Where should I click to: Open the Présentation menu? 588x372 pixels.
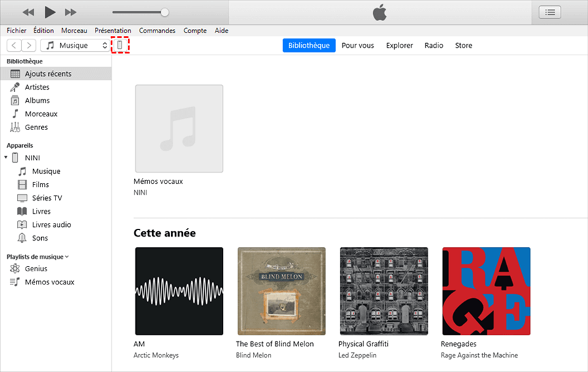pos(112,31)
